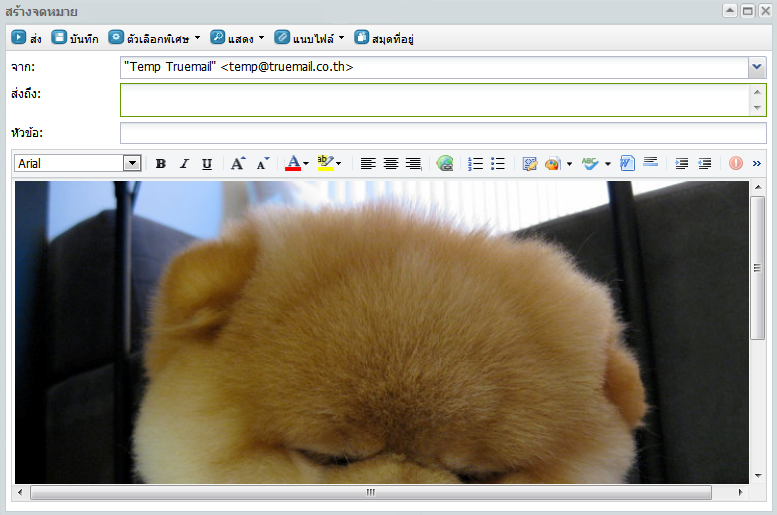
Task: Insert hyperlink with globe icon
Action: (x=444, y=164)
